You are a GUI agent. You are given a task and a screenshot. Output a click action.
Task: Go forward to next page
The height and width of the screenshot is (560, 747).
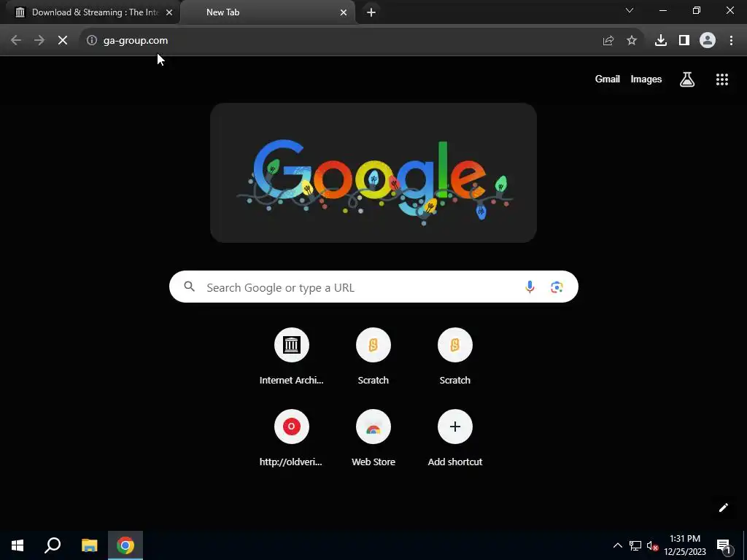click(39, 41)
